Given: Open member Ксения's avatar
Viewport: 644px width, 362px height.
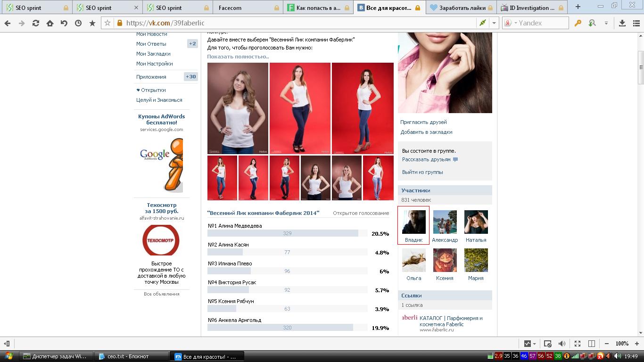Looking at the screenshot, I should [x=445, y=260].
